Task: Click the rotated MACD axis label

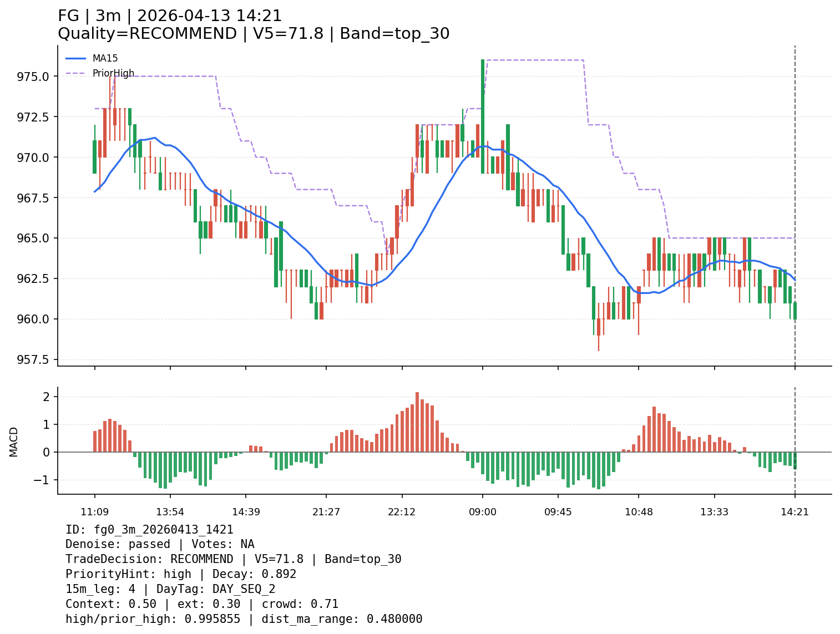Action: [x=14, y=442]
